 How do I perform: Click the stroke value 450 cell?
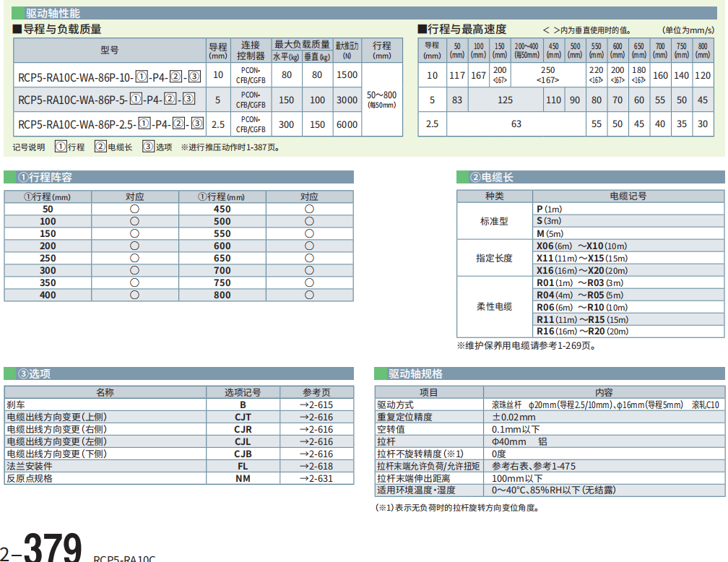tap(222, 209)
